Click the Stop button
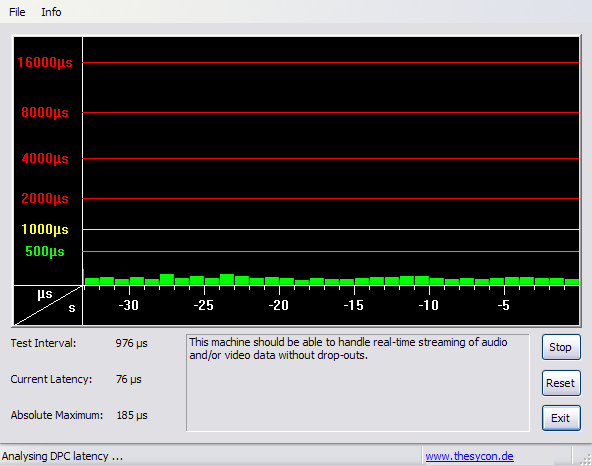Screen dimensions: 592x466 (561, 347)
